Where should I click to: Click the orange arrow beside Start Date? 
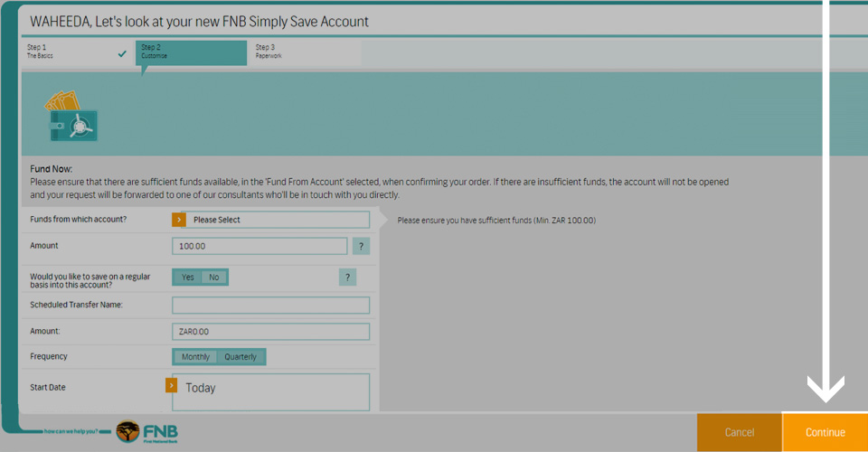[x=171, y=385]
